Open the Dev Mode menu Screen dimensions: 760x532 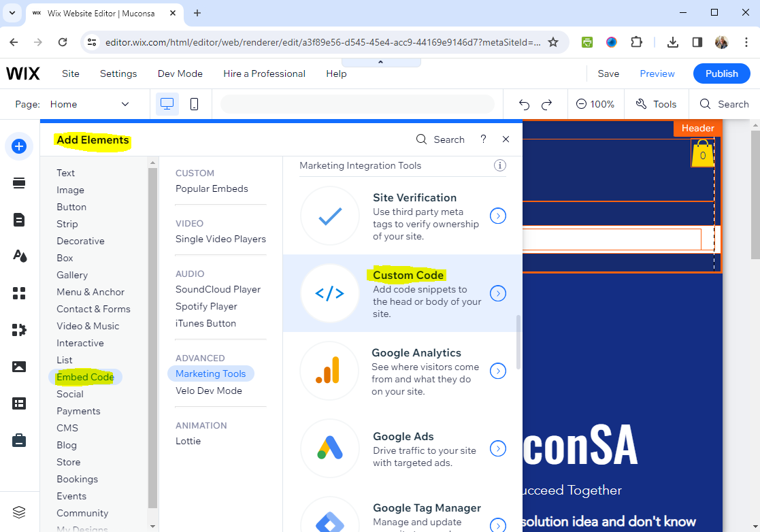click(x=180, y=73)
